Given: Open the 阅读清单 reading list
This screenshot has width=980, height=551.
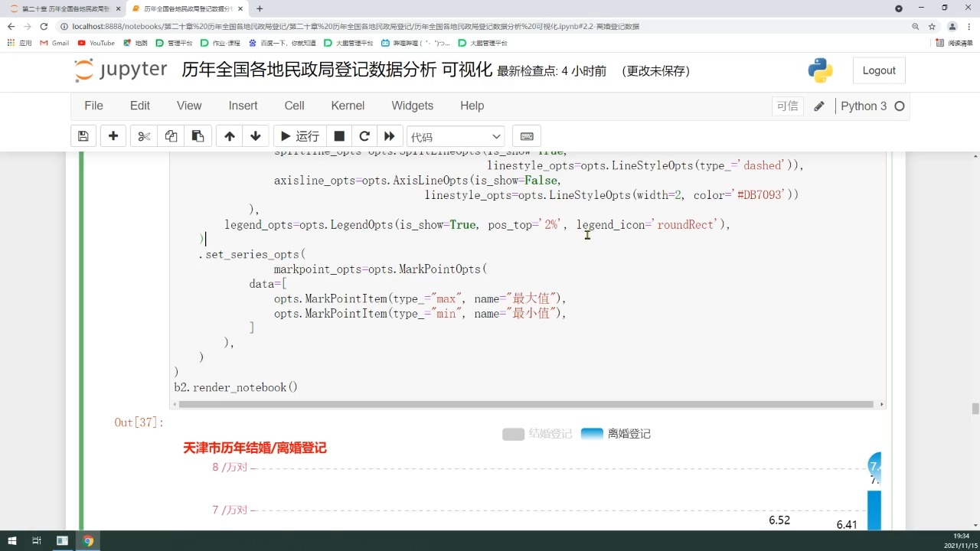Looking at the screenshot, I should 954,43.
